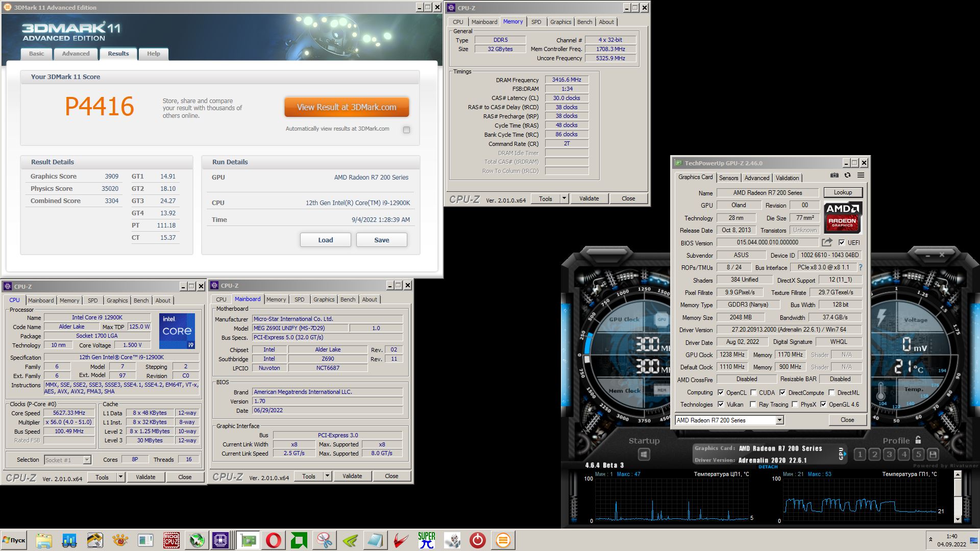Open Opera browser from the taskbar

point(273,540)
